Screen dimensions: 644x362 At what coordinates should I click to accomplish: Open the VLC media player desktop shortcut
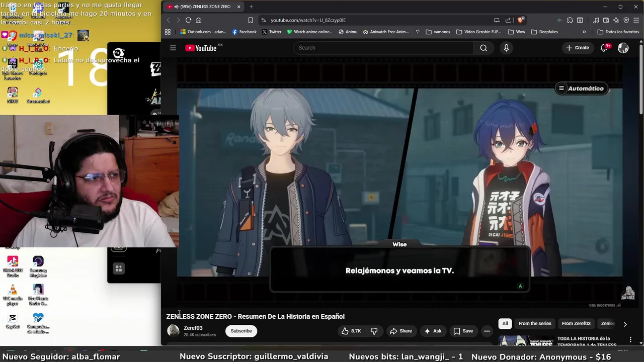13,295
